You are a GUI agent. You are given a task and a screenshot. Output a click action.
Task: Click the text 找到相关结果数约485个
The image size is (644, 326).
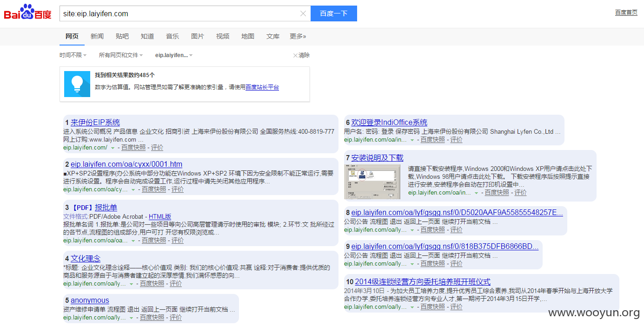click(125, 75)
